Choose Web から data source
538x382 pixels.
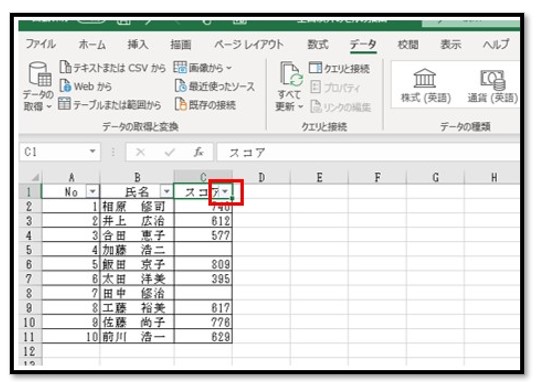(85, 86)
